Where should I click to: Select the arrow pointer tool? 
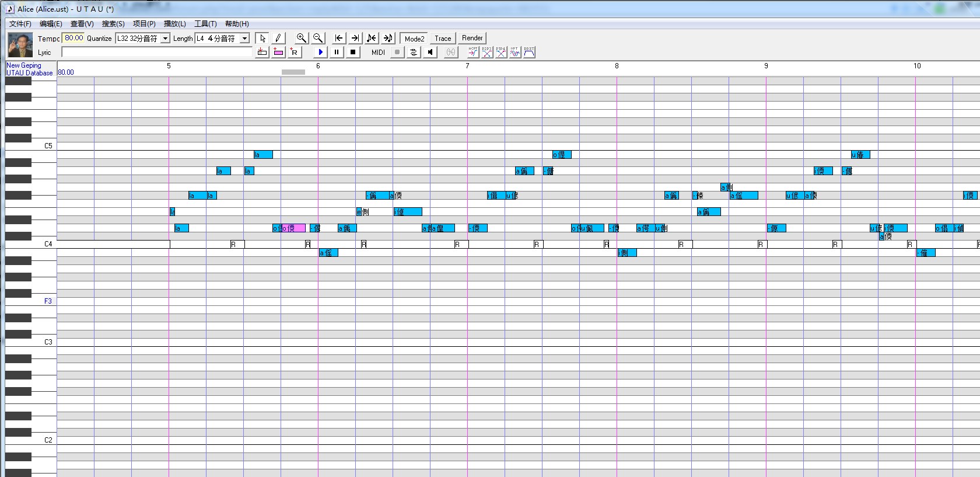(262, 38)
